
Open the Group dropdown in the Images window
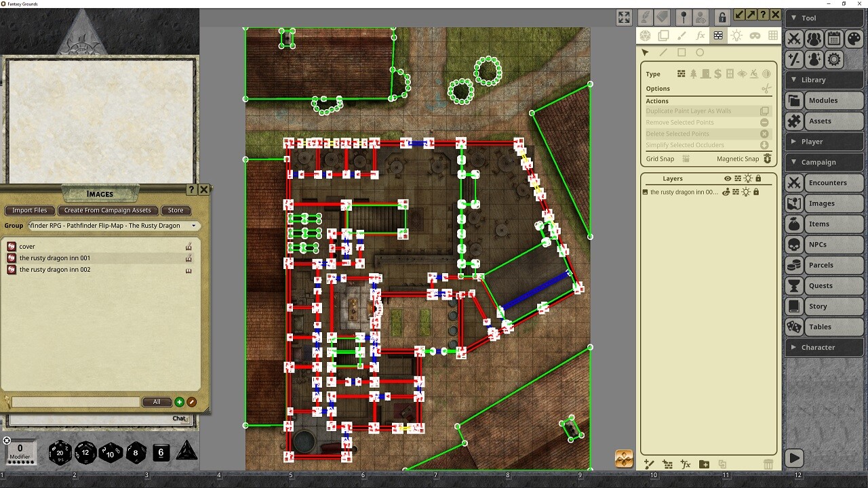coord(194,225)
